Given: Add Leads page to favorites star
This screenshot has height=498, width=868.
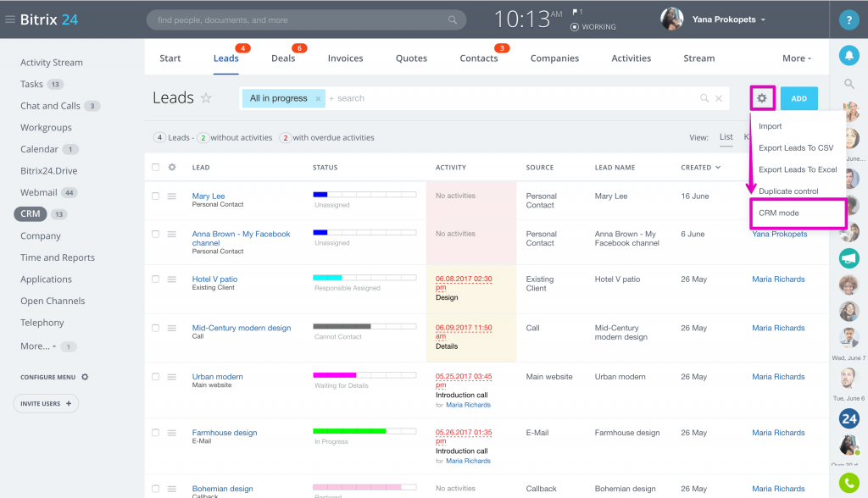Looking at the screenshot, I should pos(206,98).
